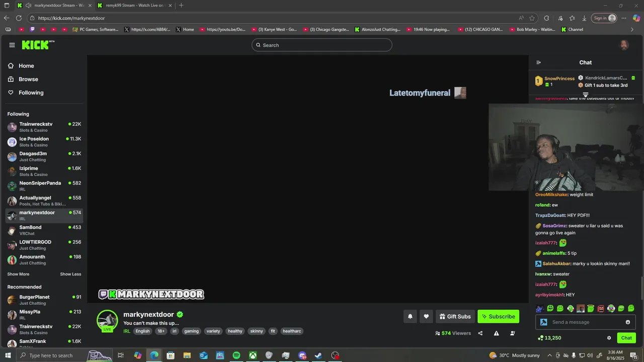
Task: Click the KICK logo
Action: (38, 45)
